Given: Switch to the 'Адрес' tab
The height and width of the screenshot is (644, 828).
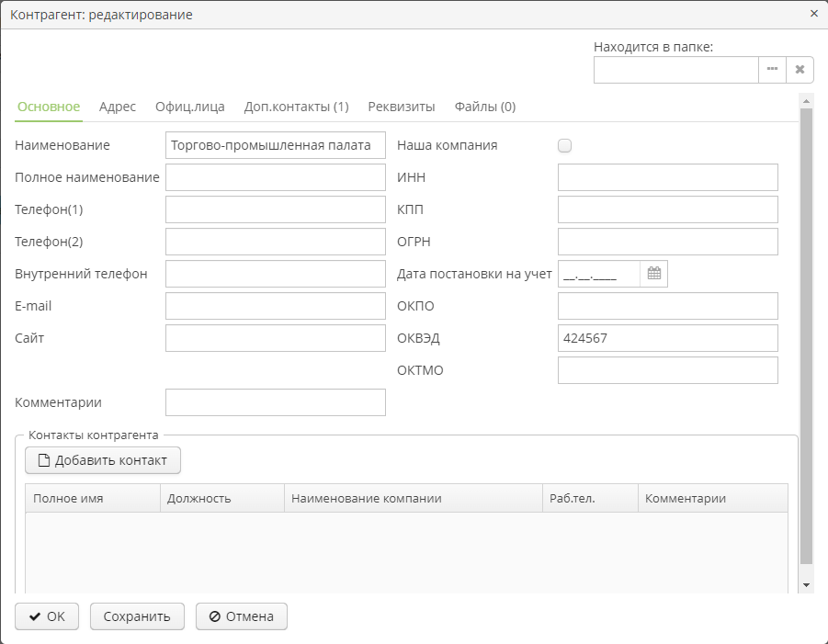Looking at the screenshot, I should (118, 107).
